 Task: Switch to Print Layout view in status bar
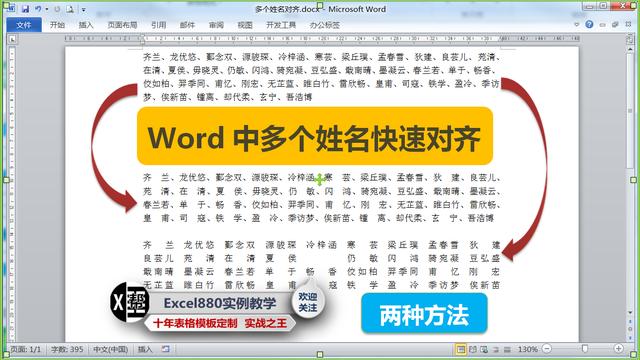click(461, 349)
